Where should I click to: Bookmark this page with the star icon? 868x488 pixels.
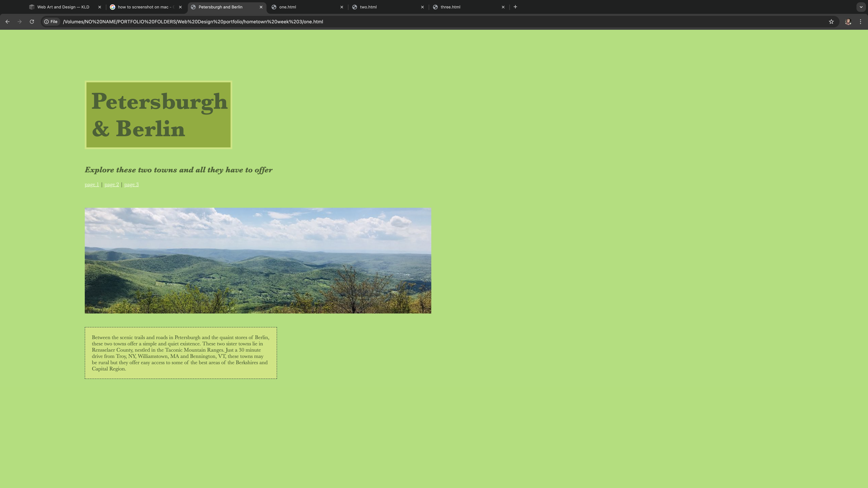point(831,22)
